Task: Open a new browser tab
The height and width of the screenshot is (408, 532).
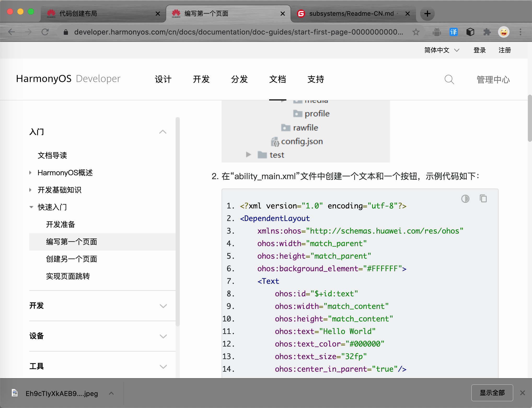Action: click(x=427, y=14)
